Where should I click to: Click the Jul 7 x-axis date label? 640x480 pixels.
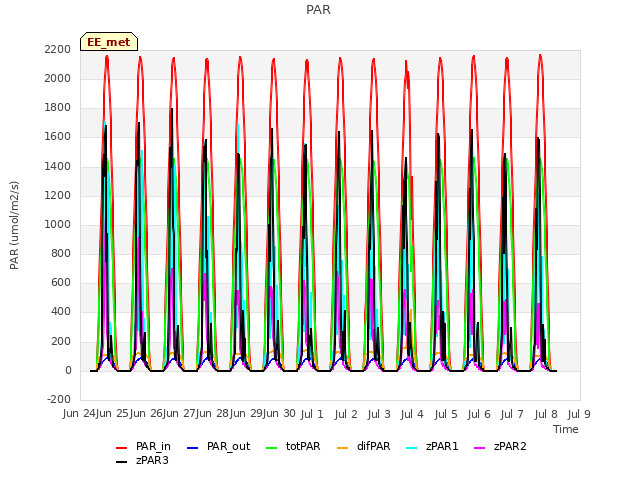click(512, 414)
